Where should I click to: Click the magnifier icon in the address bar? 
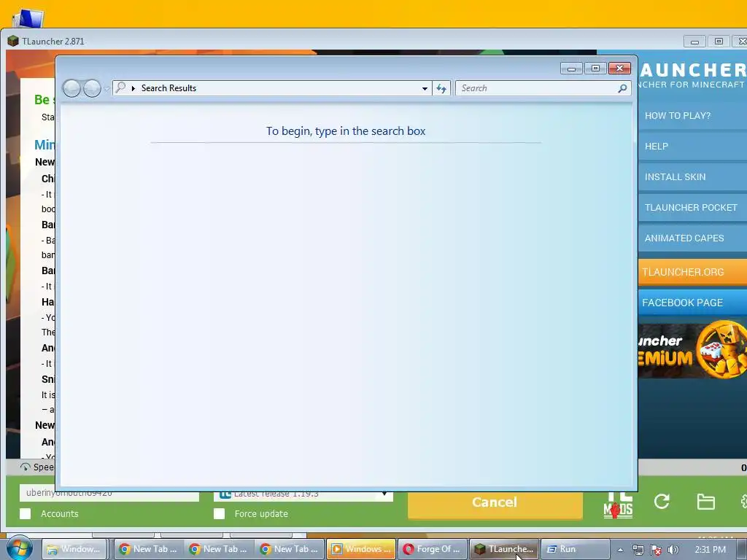[120, 87]
